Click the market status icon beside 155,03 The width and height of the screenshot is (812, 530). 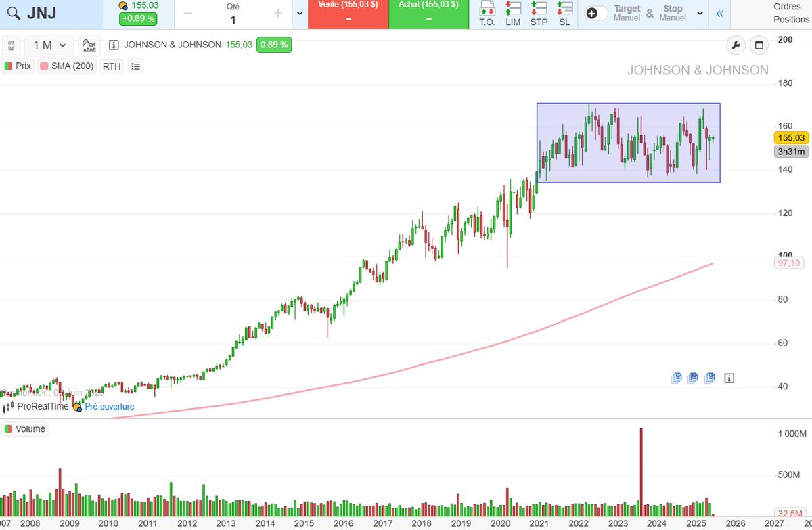pos(123,5)
